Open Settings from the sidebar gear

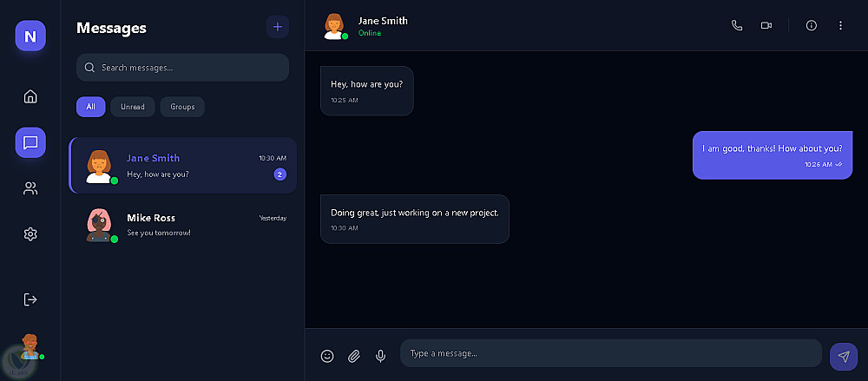click(x=30, y=234)
